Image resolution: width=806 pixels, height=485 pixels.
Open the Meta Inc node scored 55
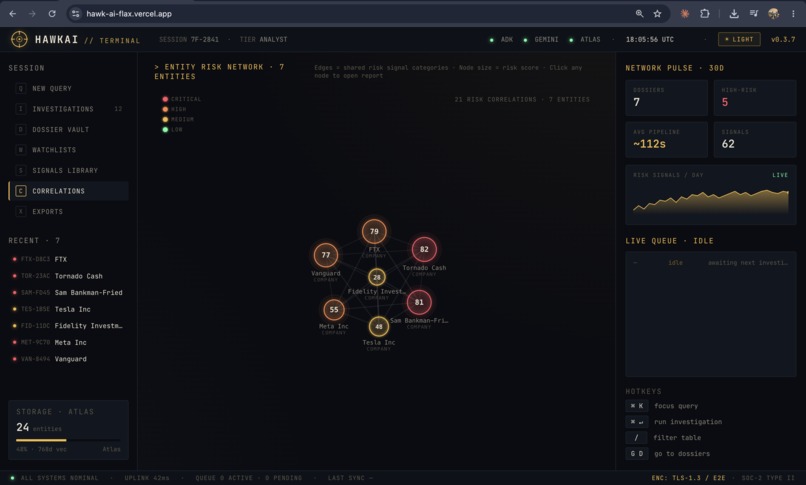click(x=334, y=309)
